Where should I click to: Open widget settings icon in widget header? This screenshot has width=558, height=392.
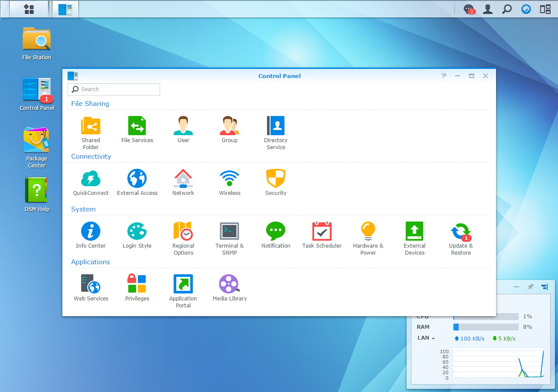click(x=544, y=287)
